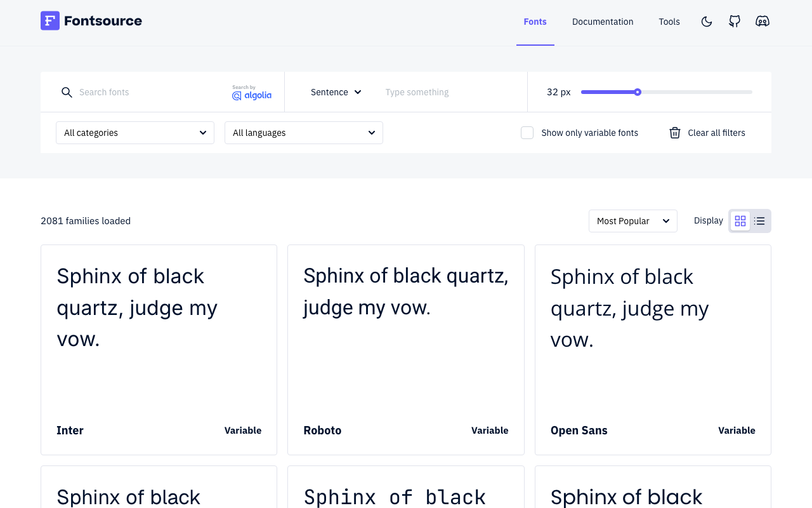Open the Open Sans font card

click(x=653, y=350)
